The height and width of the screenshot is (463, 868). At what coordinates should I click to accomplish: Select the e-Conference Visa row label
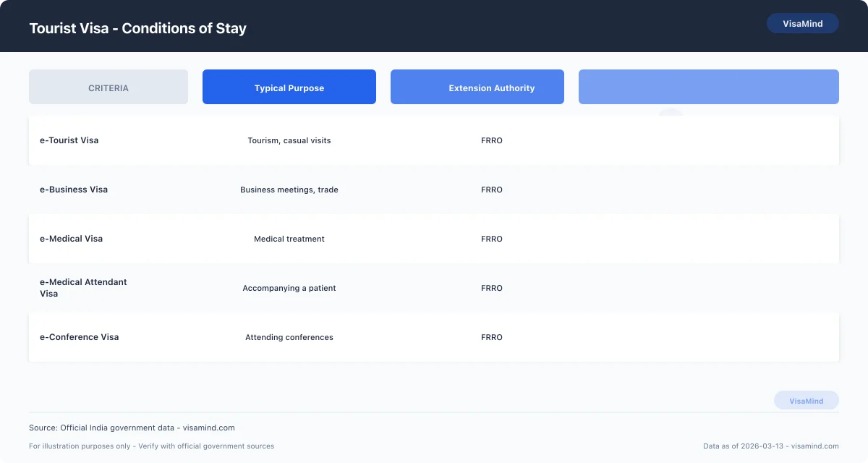(79, 337)
